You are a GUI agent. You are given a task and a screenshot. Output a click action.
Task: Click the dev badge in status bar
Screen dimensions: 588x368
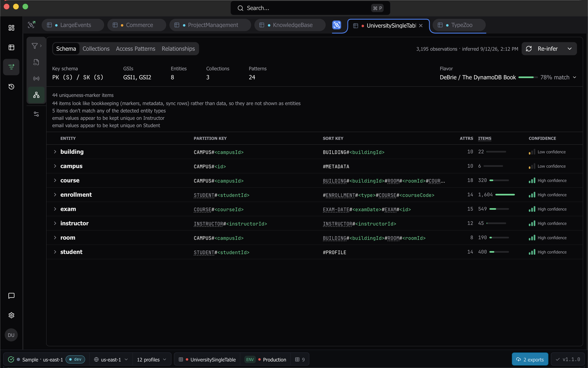pyautogui.click(x=75, y=359)
